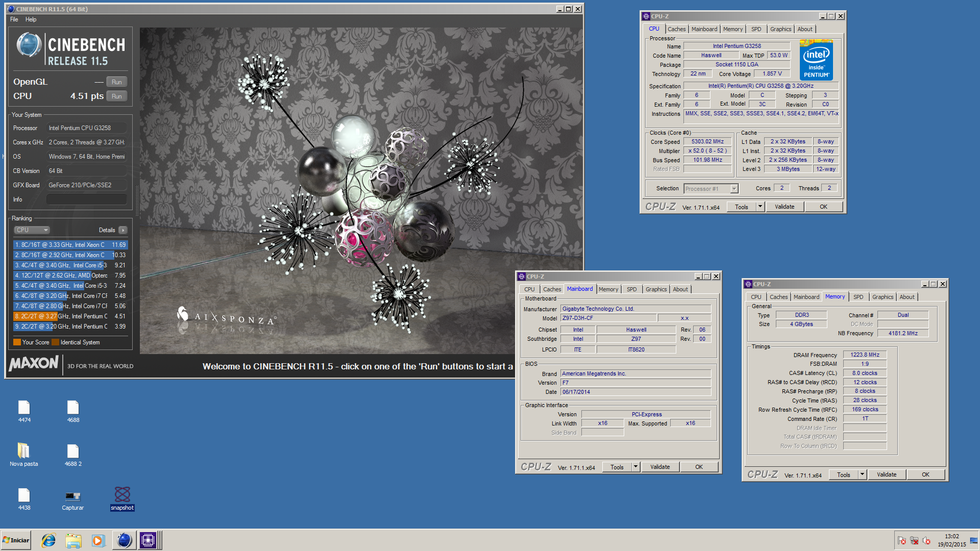Open the File menu in Cinebench
This screenshot has height=551, width=980.
coord(14,19)
